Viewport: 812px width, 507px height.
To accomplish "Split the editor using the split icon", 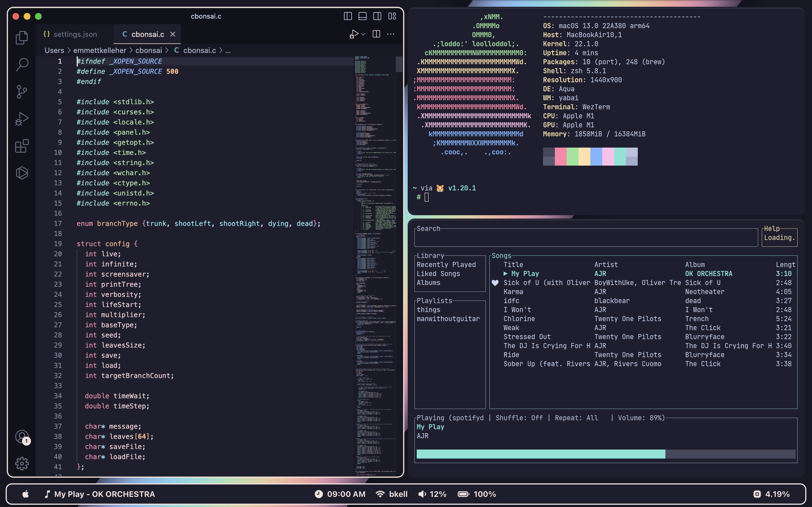I will click(x=376, y=34).
